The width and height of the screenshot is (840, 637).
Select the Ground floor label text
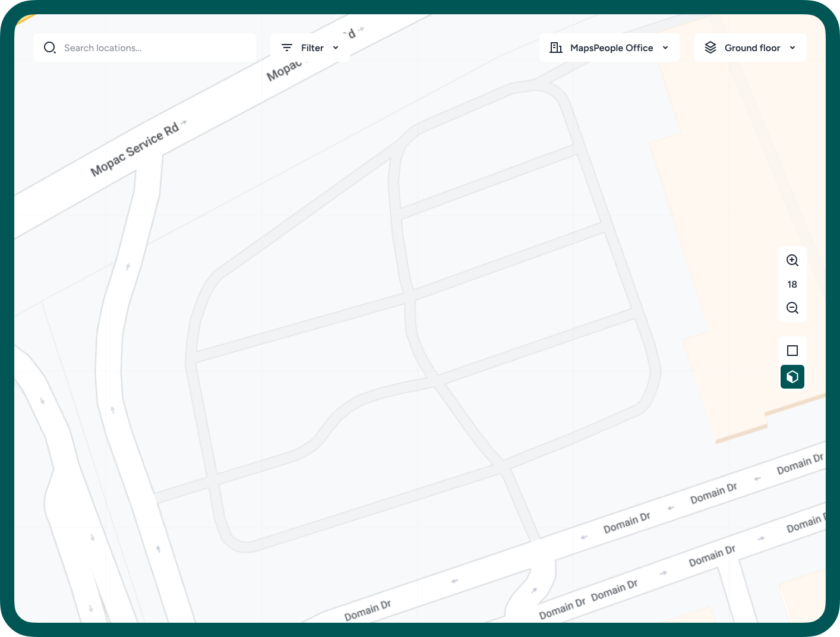tap(753, 48)
